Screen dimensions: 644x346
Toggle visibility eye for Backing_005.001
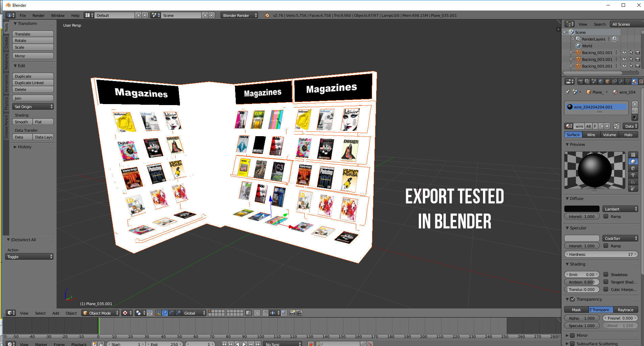point(624,66)
